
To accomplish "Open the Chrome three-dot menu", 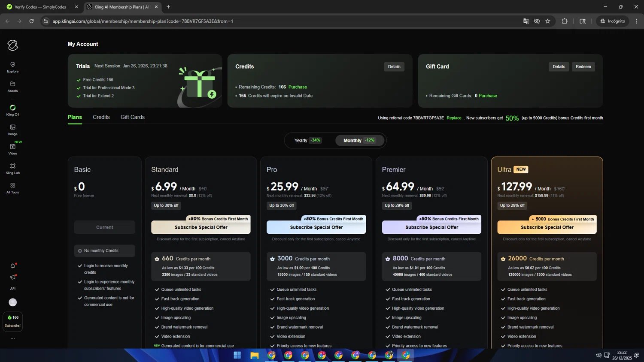I will pos(637,21).
